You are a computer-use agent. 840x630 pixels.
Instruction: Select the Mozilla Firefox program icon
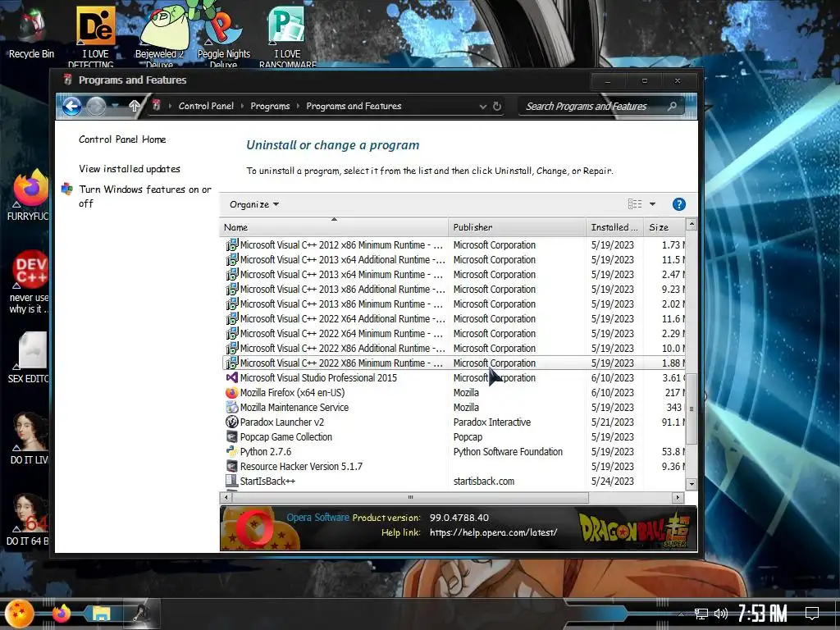tap(231, 393)
